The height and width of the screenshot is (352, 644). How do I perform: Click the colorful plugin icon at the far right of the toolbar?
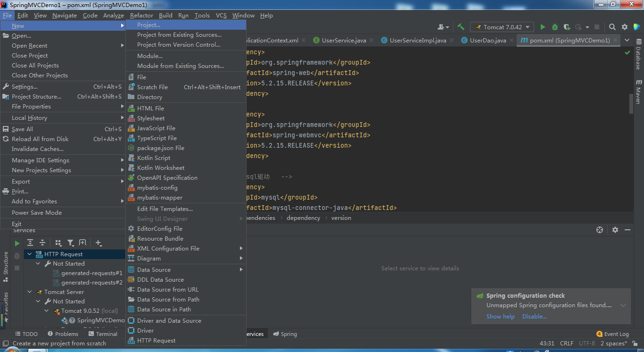637,27
